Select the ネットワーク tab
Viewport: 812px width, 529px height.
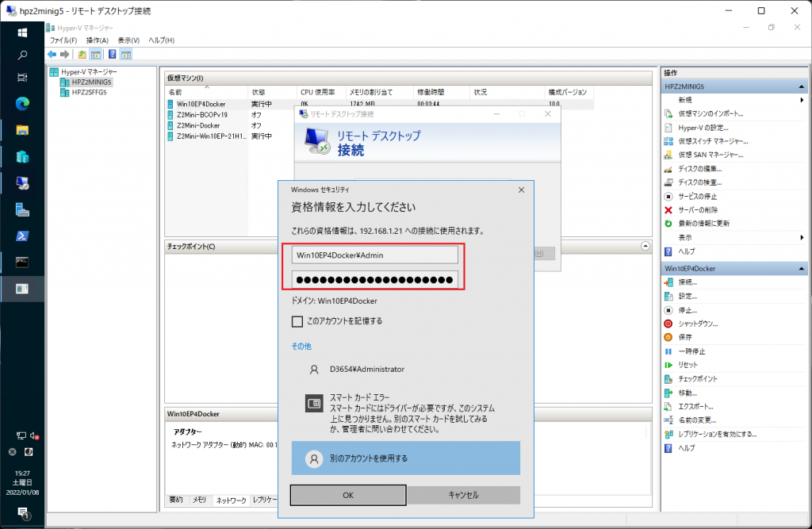click(x=231, y=500)
